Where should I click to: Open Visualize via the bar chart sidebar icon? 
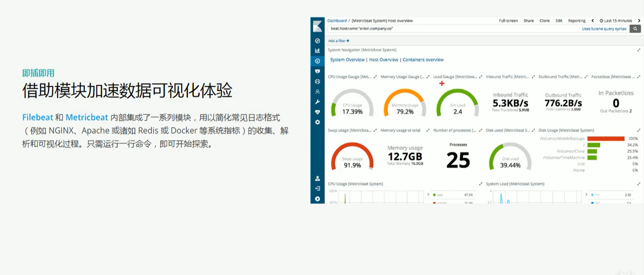317,50
